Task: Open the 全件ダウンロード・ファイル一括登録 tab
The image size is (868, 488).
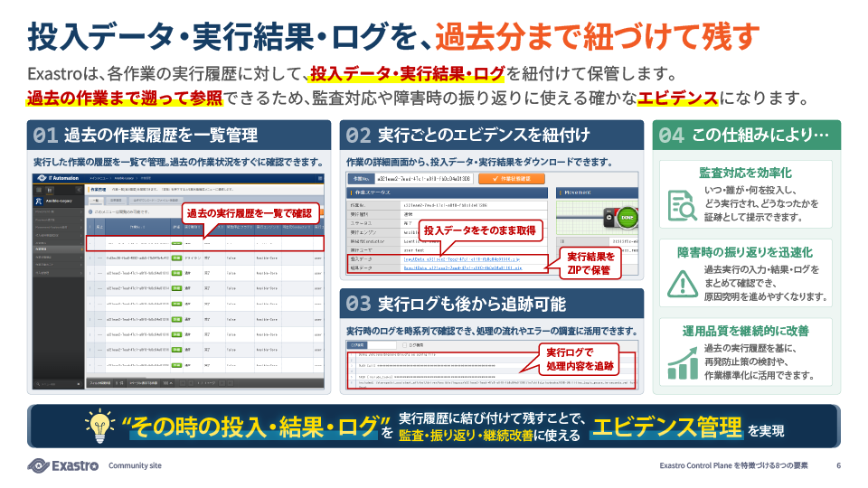Action: click(x=156, y=201)
